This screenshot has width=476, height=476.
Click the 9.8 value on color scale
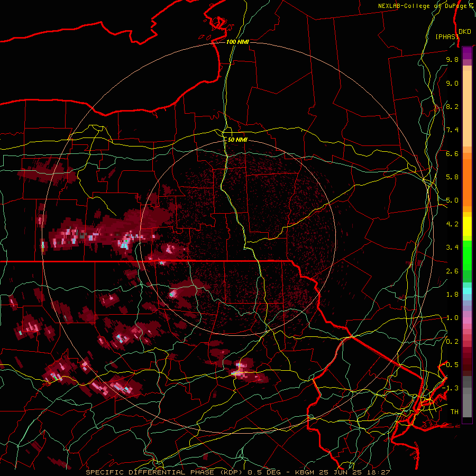coord(452,59)
